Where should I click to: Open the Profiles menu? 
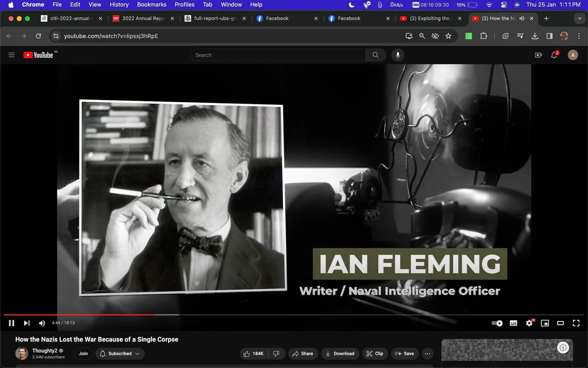(185, 5)
